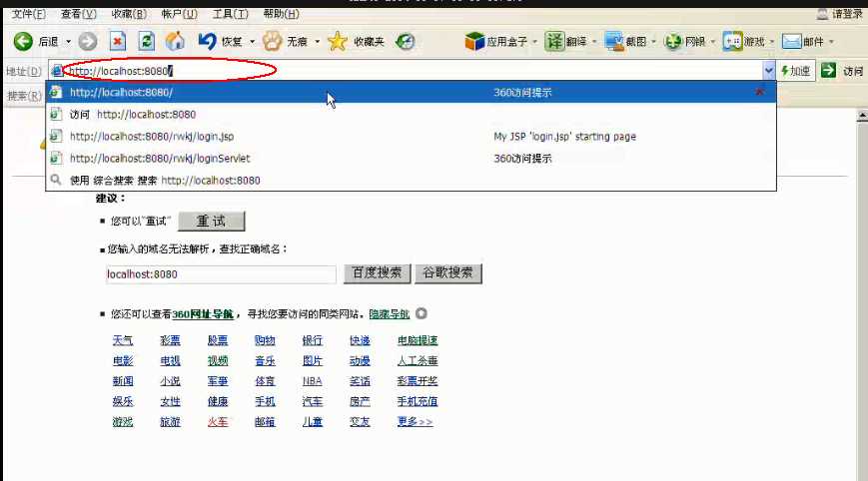Viewport: 868px width, 481px height.
Task: Select the rwkj/loginServlet suggestion
Action: point(411,158)
